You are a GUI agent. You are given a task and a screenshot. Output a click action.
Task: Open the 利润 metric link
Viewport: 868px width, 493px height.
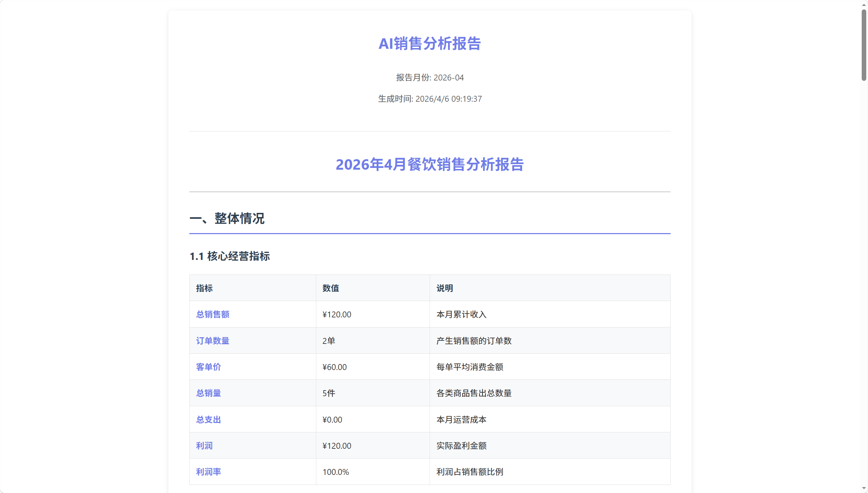coord(204,446)
